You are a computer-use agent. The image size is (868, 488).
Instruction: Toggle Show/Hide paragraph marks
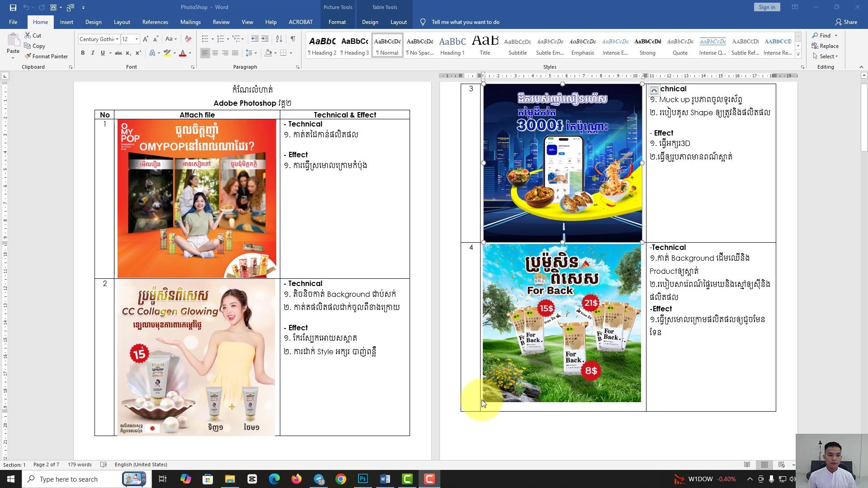293,39
